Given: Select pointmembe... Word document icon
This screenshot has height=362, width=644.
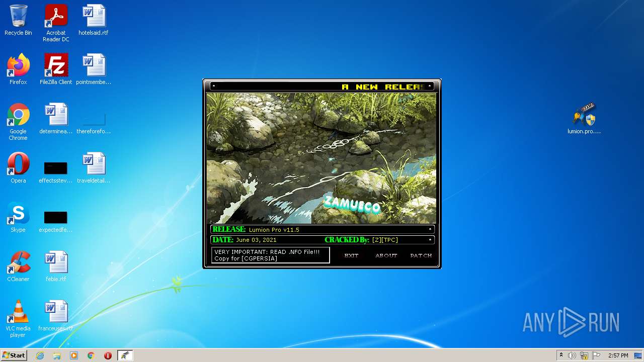Looking at the screenshot, I should (x=94, y=69).
